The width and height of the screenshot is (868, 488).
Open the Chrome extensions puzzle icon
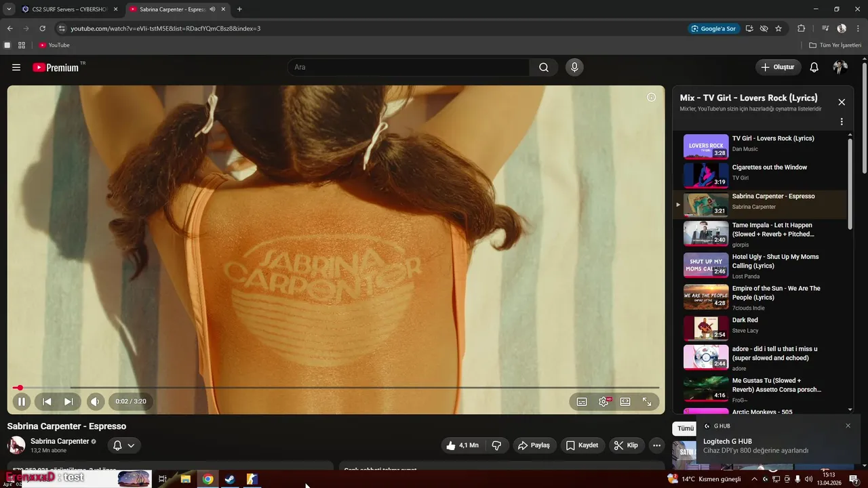click(802, 28)
